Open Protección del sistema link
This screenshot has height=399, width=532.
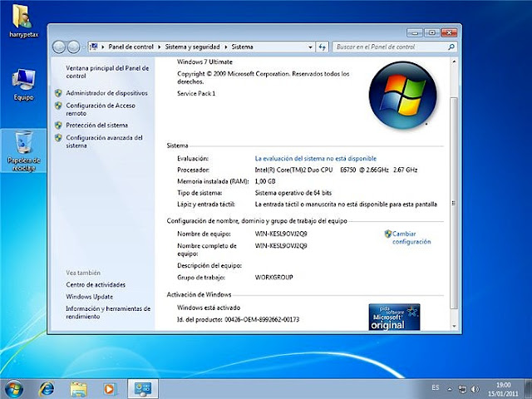[x=96, y=126]
